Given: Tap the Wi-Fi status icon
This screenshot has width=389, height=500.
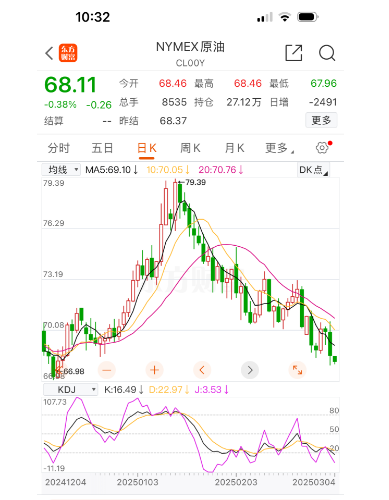Looking at the screenshot, I should click(285, 17).
